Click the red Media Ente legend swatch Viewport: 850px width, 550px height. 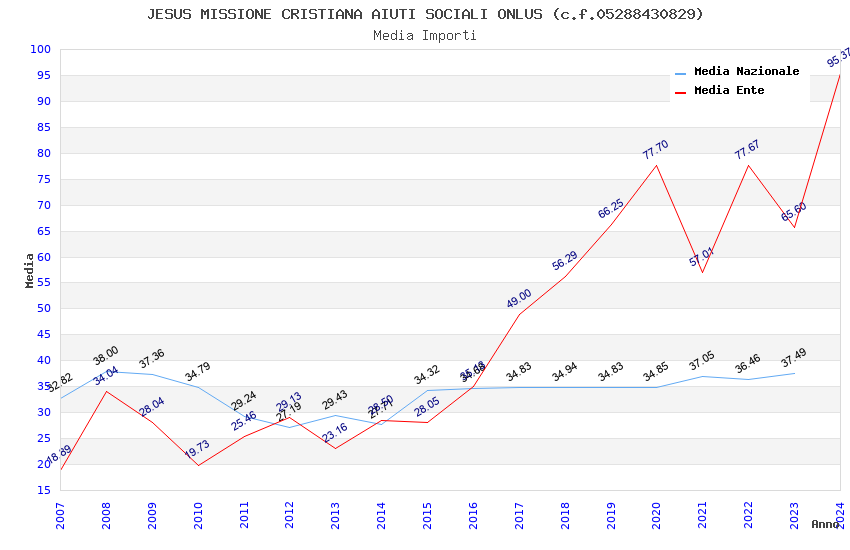tap(680, 93)
